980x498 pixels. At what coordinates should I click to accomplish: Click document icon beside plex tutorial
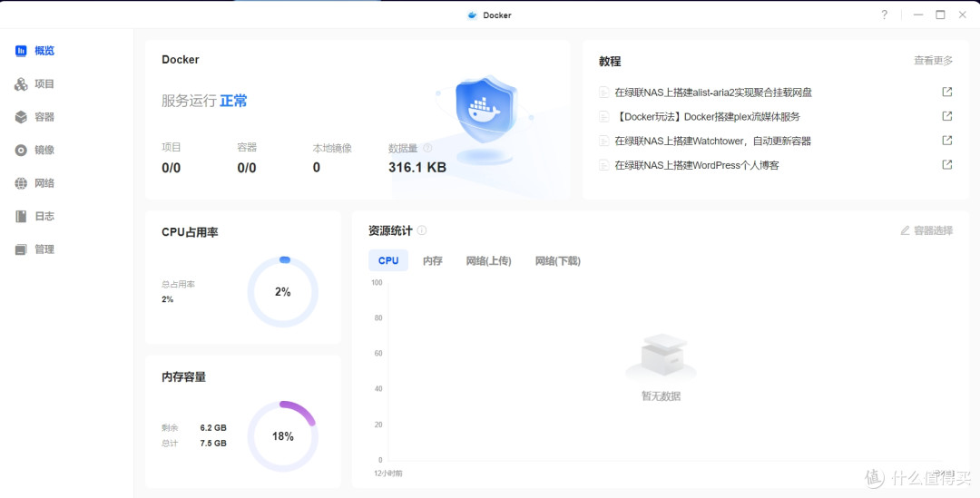click(x=603, y=117)
